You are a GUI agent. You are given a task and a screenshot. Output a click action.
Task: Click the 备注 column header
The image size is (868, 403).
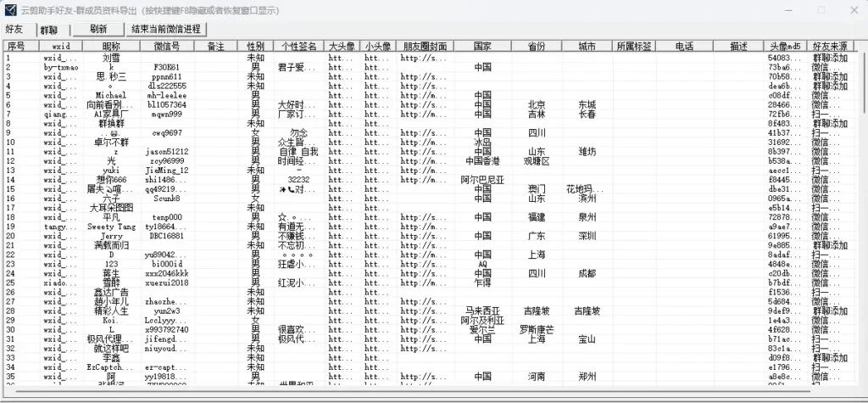216,46
